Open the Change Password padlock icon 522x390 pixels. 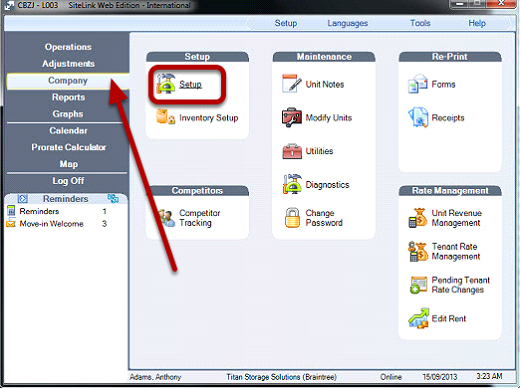click(x=292, y=218)
